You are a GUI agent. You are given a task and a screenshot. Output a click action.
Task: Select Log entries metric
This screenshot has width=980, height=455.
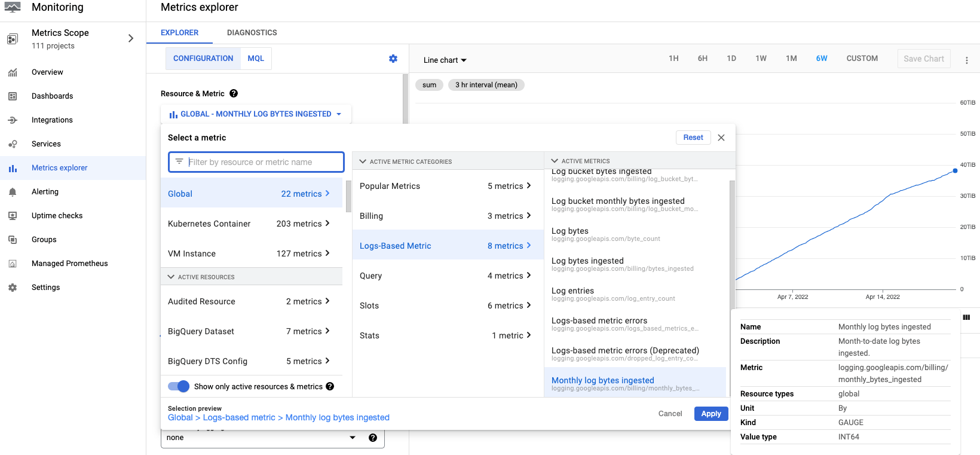pos(636,294)
